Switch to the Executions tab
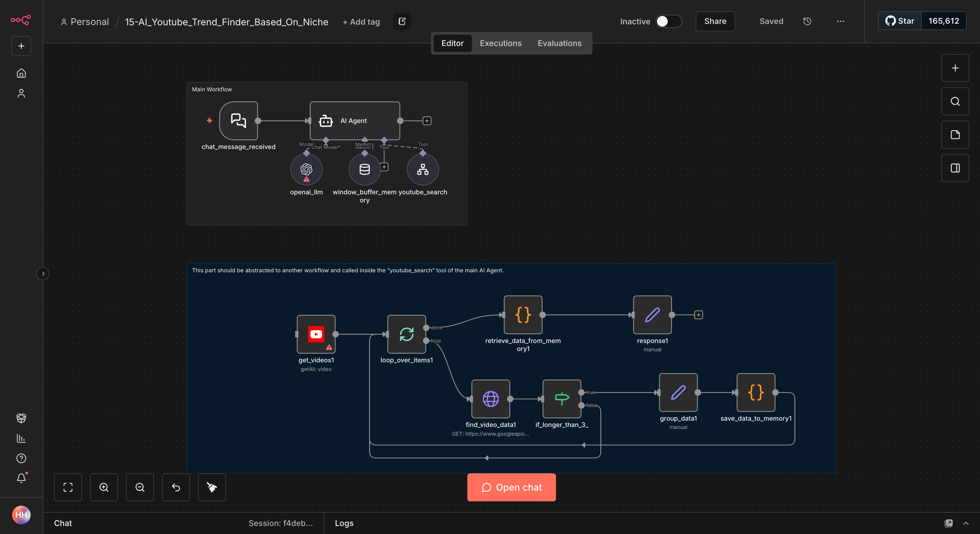Viewport: 980px width, 534px height. coord(500,43)
